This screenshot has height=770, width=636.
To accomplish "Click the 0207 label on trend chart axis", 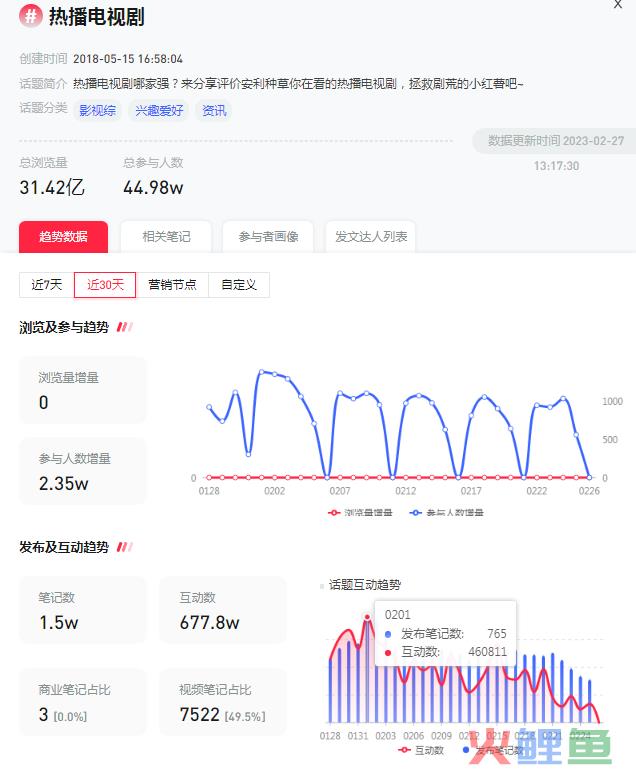I will 340,491.
